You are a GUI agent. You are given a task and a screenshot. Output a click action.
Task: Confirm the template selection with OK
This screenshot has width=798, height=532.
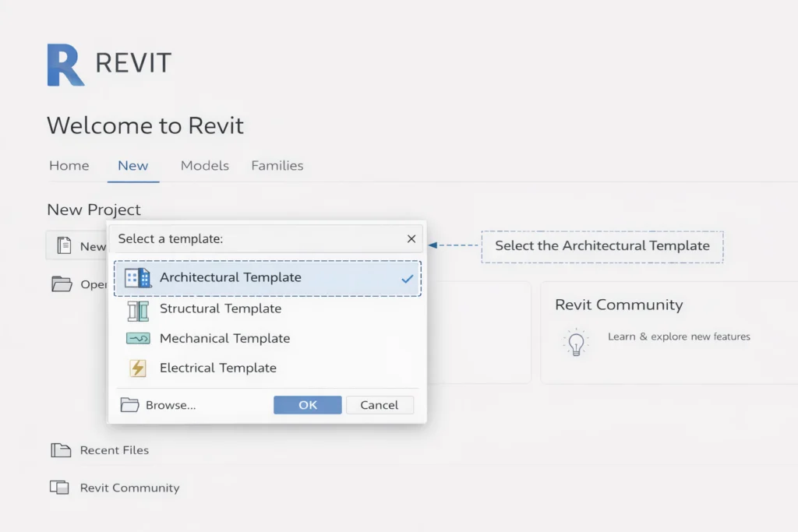(x=307, y=404)
